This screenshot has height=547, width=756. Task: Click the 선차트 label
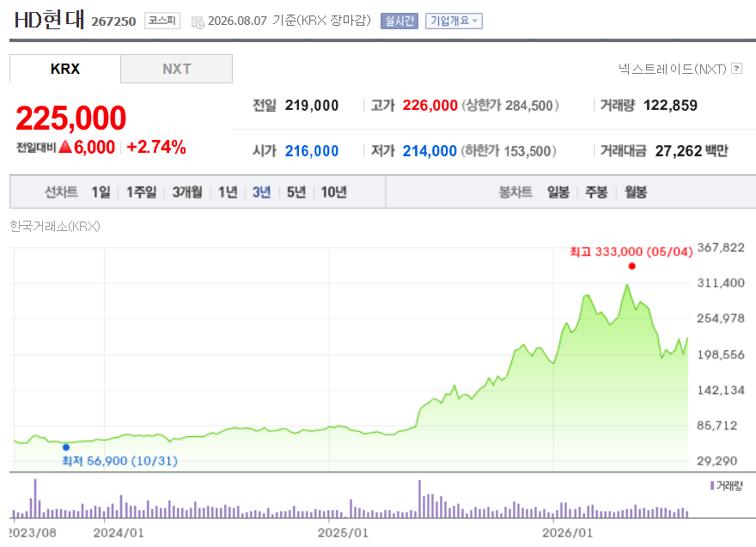[61, 191]
